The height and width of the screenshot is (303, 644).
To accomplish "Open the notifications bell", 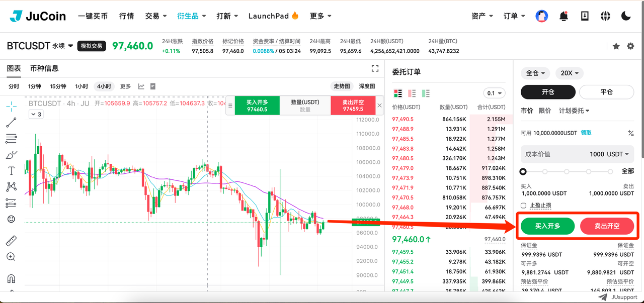I will coord(563,16).
